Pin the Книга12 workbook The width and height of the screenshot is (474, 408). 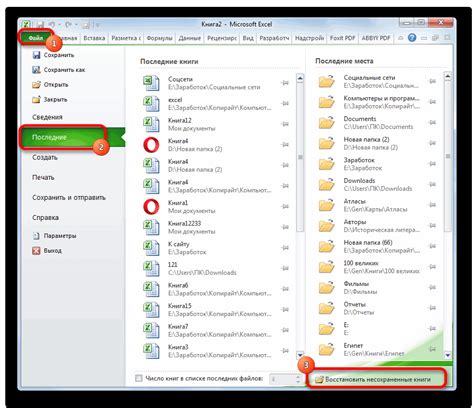[285, 124]
